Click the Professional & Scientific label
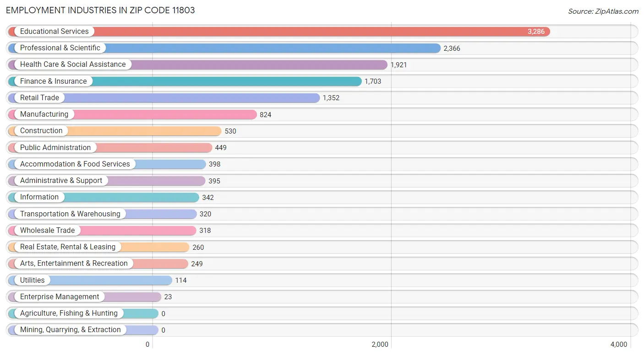Image resolution: width=644 pixels, height=355 pixels. click(60, 48)
